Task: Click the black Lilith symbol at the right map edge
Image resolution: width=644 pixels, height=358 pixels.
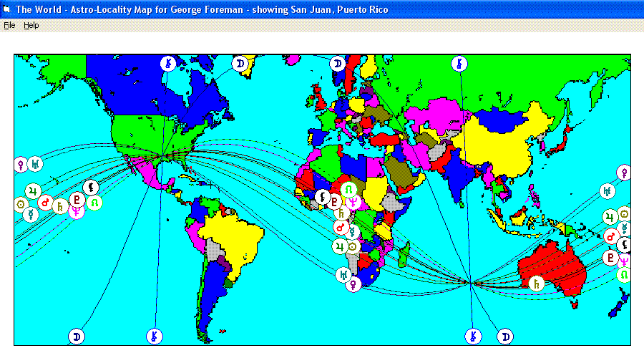Action: [624, 245]
